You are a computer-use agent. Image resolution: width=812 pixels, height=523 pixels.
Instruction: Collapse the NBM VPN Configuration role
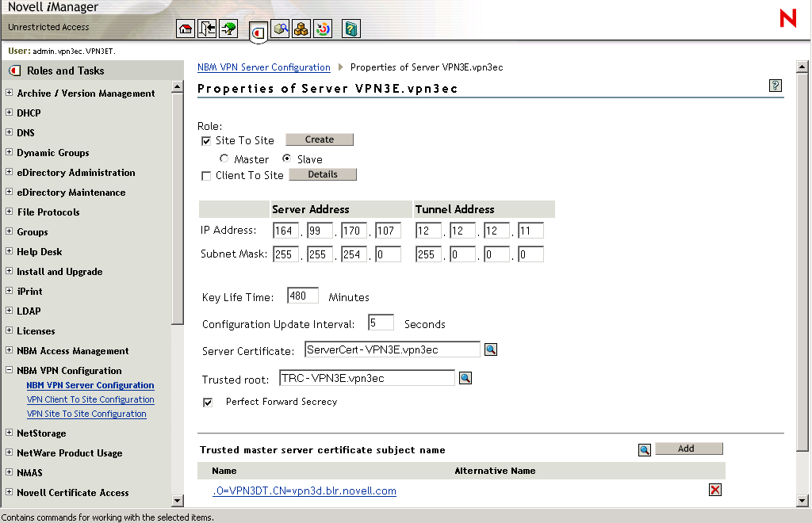click(9, 370)
